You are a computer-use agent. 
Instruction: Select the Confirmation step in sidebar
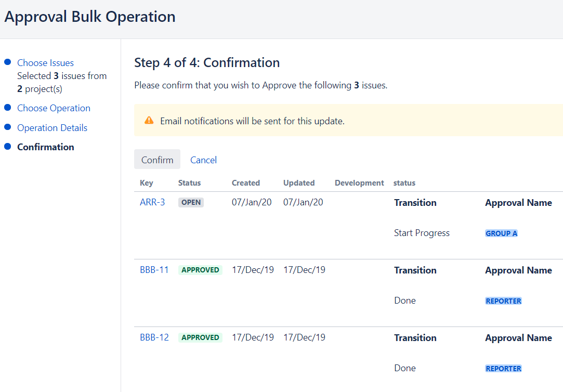tap(46, 147)
